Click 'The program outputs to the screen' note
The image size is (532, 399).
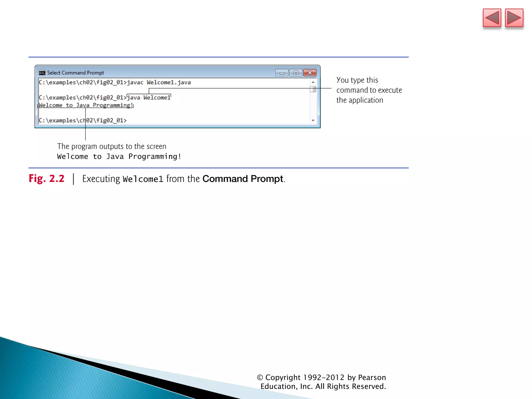pos(112,146)
